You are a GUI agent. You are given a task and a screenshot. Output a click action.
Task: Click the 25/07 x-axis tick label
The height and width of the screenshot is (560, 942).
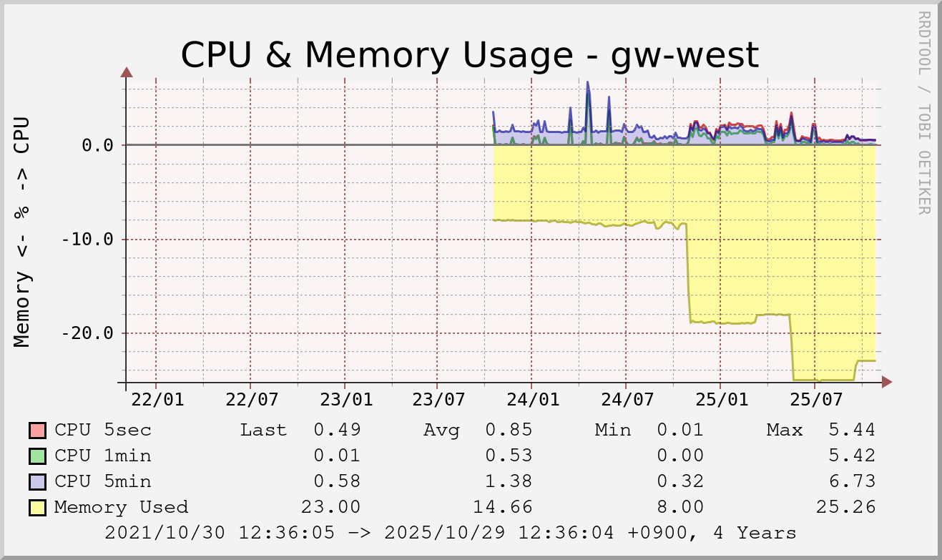[x=814, y=399]
